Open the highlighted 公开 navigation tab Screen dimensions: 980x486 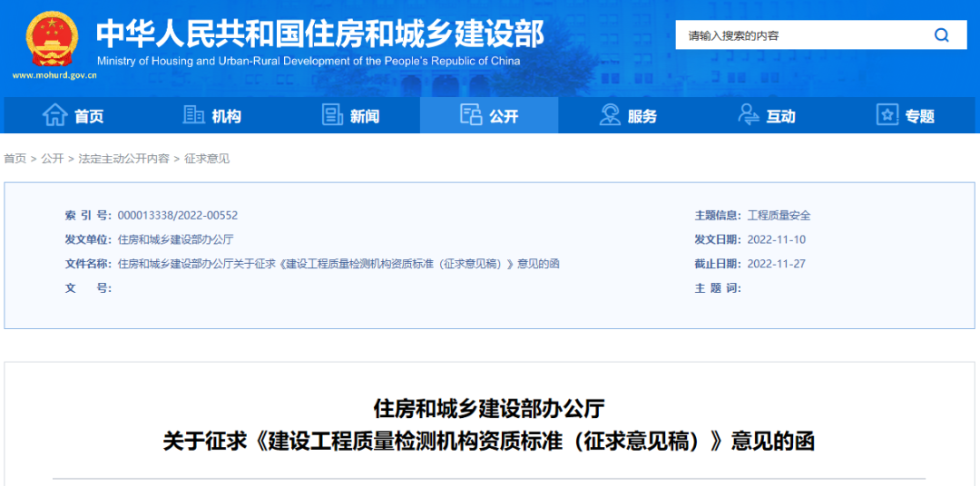pos(489,115)
